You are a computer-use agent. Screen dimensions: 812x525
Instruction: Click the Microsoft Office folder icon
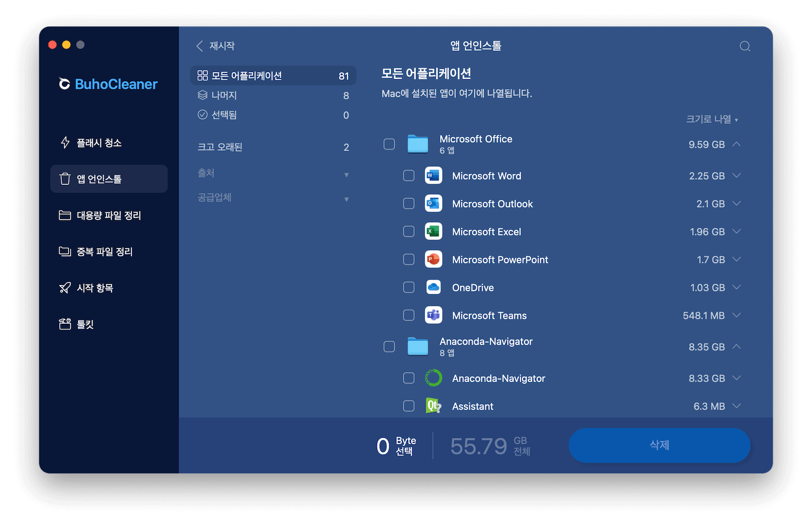pos(418,144)
